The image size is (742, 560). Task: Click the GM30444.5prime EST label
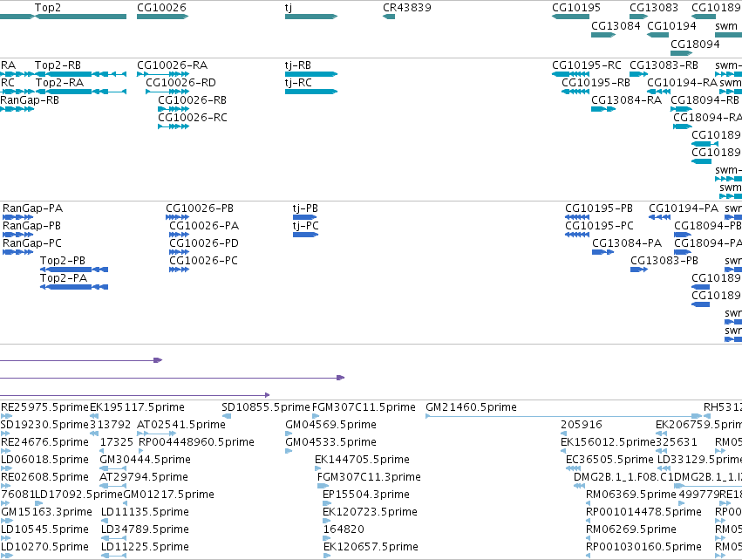click(146, 460)
